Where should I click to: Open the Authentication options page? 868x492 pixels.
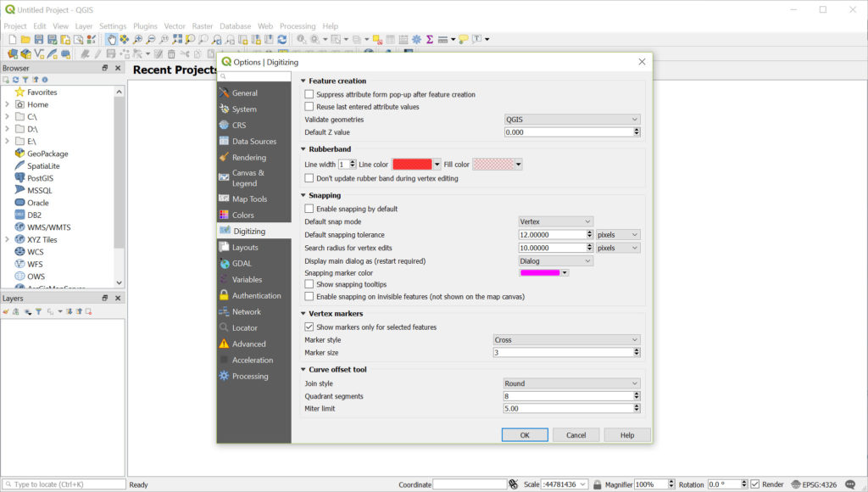[254, 296]
